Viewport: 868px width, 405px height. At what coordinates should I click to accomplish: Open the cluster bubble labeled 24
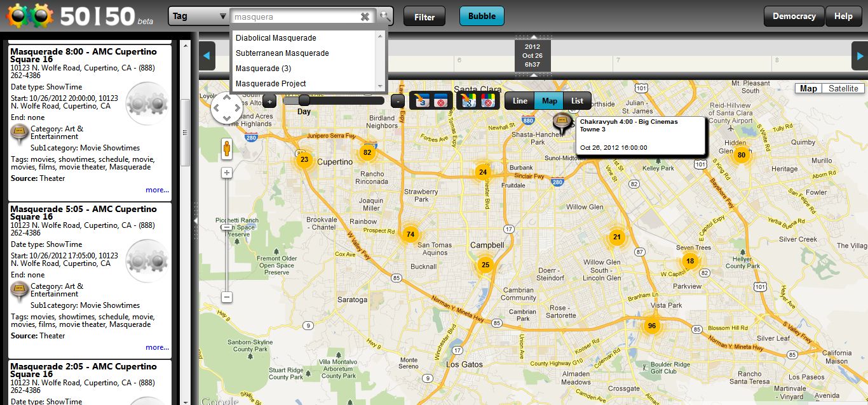(483, 172)
